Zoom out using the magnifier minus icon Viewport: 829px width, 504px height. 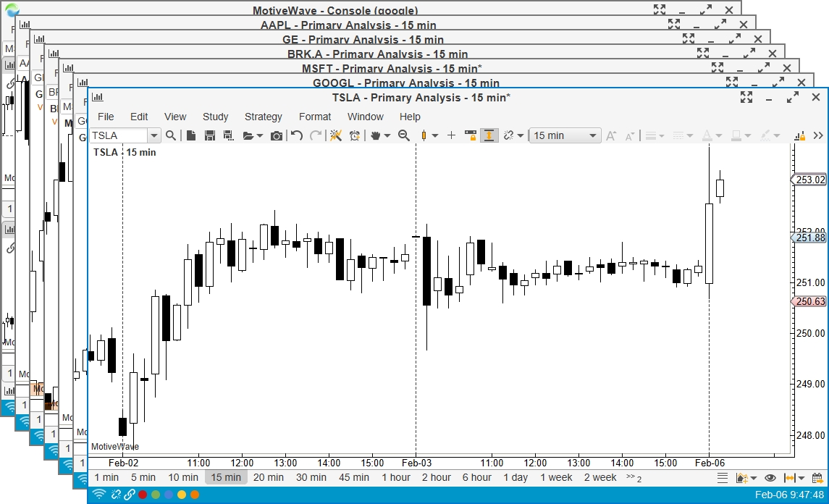click(x=404, y=135)
